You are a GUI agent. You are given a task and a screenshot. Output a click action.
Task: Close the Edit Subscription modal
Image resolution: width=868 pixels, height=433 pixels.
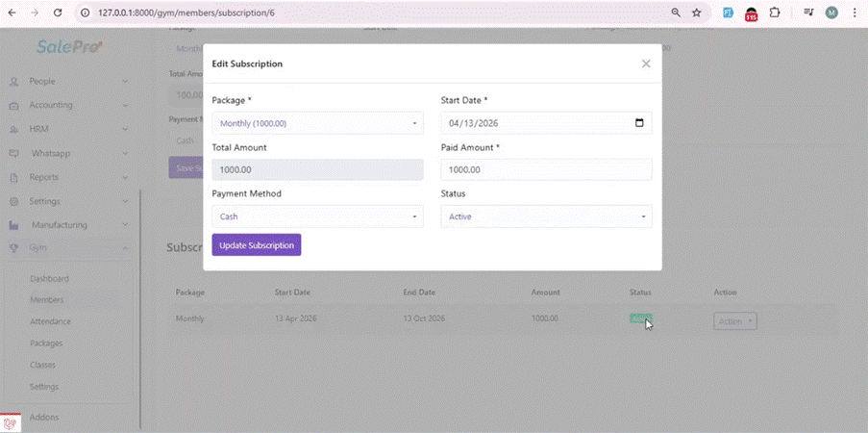[646, 64]
